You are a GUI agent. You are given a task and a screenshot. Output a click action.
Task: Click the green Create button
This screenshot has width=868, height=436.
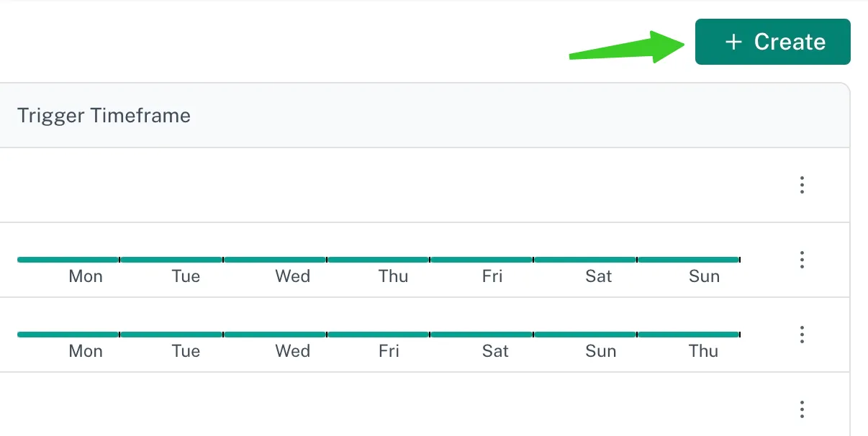coord(772,42)
